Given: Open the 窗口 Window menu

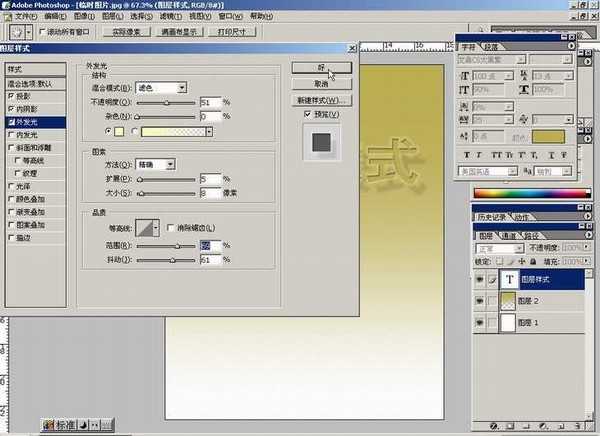Looking at the screenshot, I should coord(231,16).
